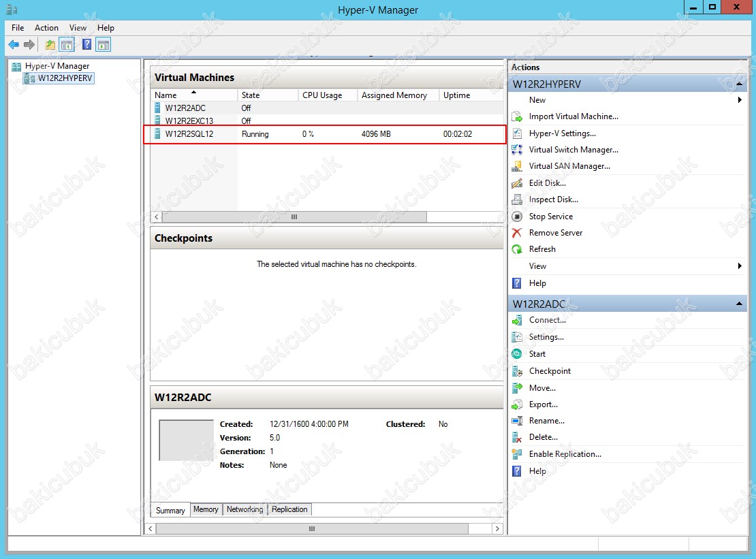
Task: Expand the New submenu arrow
Action: (740, 100)
